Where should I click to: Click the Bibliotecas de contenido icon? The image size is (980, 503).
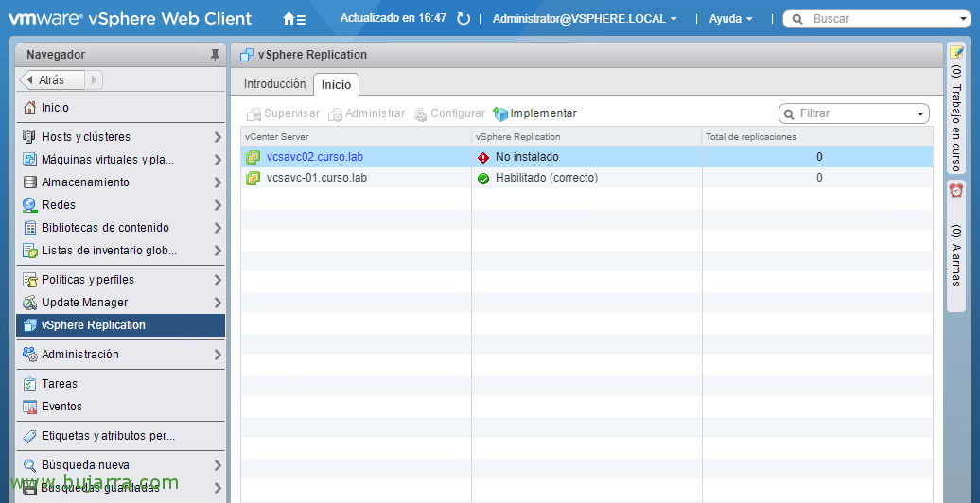(x=29, y=228)
